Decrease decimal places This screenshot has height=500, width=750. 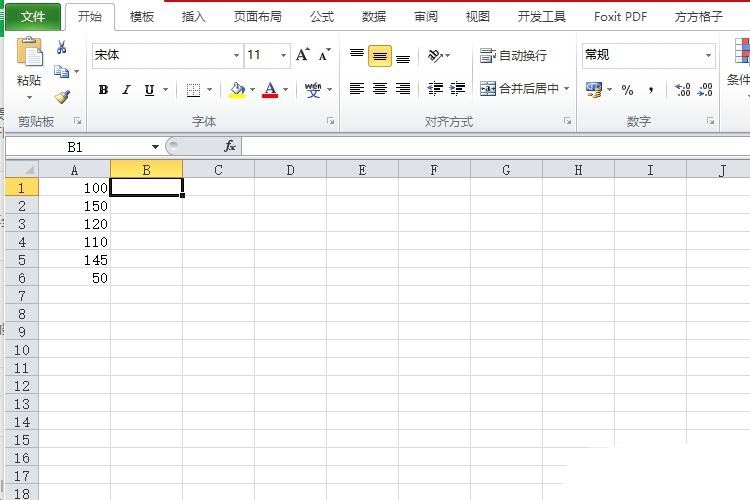(706, 89)
